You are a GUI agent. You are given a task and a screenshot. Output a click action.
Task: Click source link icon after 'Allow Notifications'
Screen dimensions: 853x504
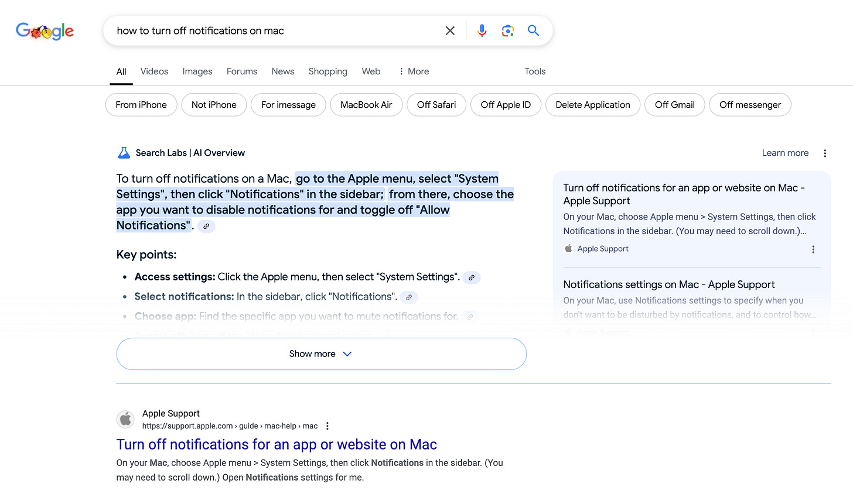pyautogui.click(x=206, y=226)
